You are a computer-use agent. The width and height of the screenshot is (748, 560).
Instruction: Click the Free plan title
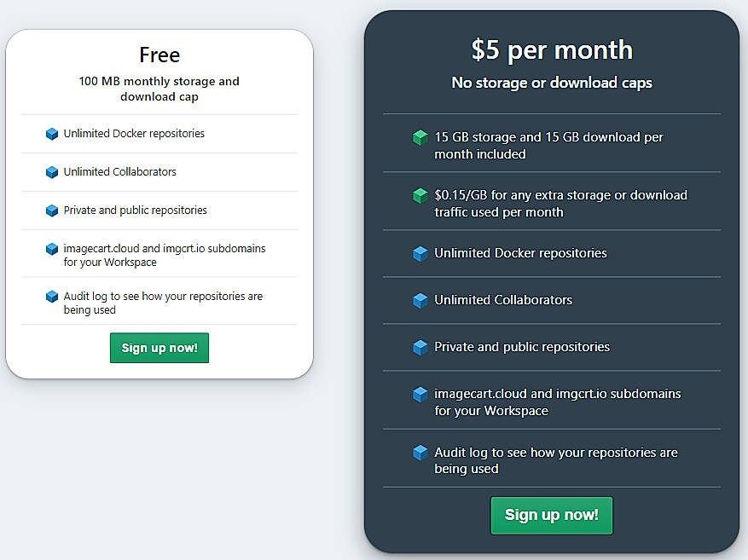click(159, 55)
